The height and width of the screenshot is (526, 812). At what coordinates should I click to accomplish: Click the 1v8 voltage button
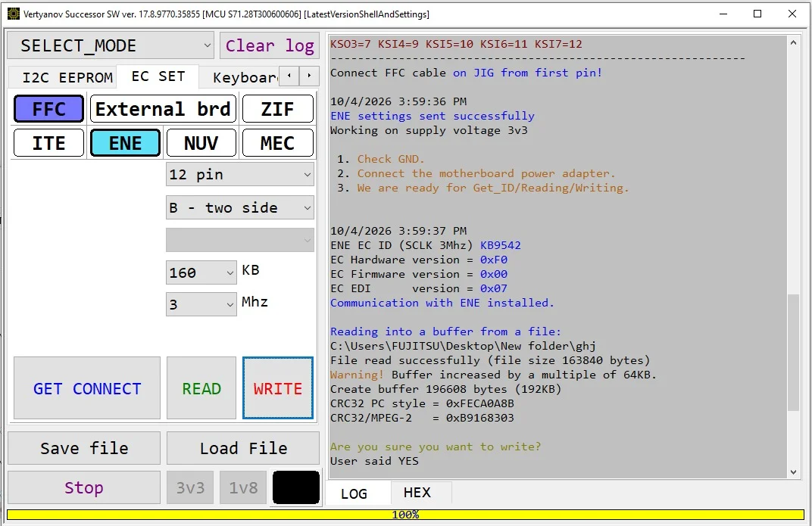coord(243,487)
